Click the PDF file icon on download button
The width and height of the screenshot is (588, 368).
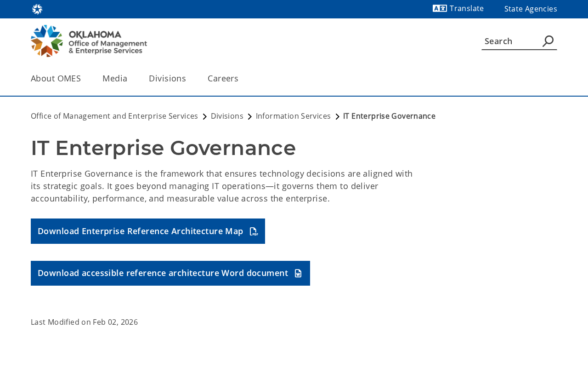pos(254,231)
